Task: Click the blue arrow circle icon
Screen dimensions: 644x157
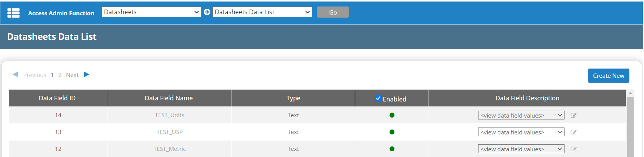Action: pyautogui.click(x=207, y=12)
